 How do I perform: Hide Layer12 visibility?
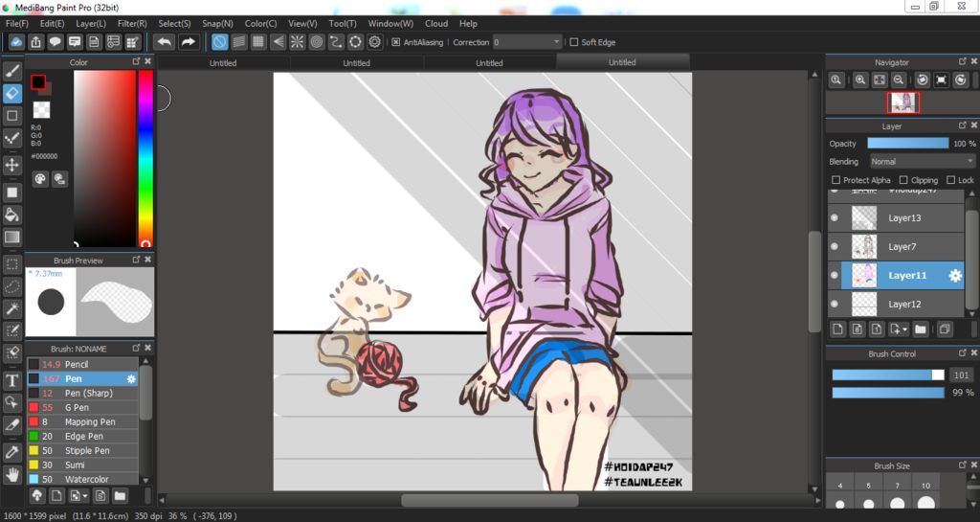point(835,305)
